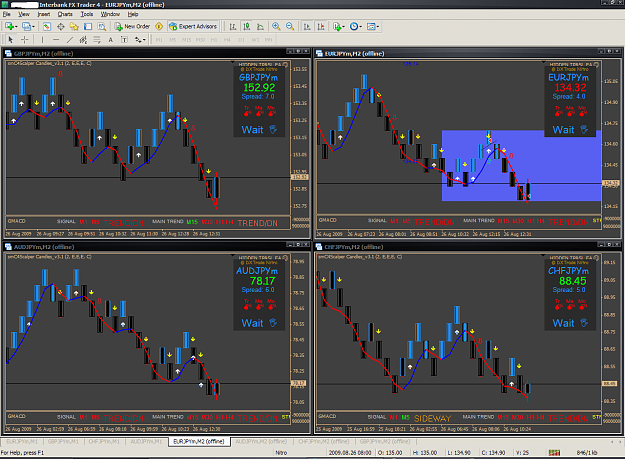Click the EURJPYm chart window system icon

point(319,53)
